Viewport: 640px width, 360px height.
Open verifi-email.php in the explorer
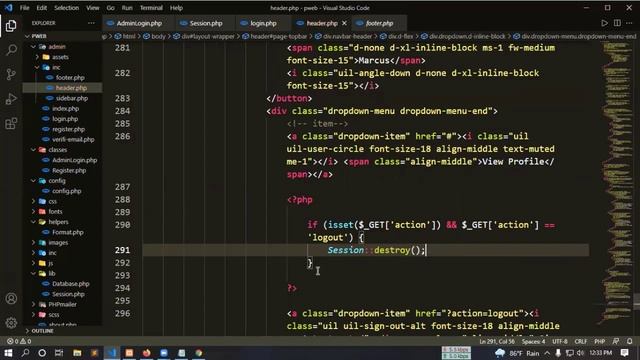pyautogui.click(x=73, y=139)
